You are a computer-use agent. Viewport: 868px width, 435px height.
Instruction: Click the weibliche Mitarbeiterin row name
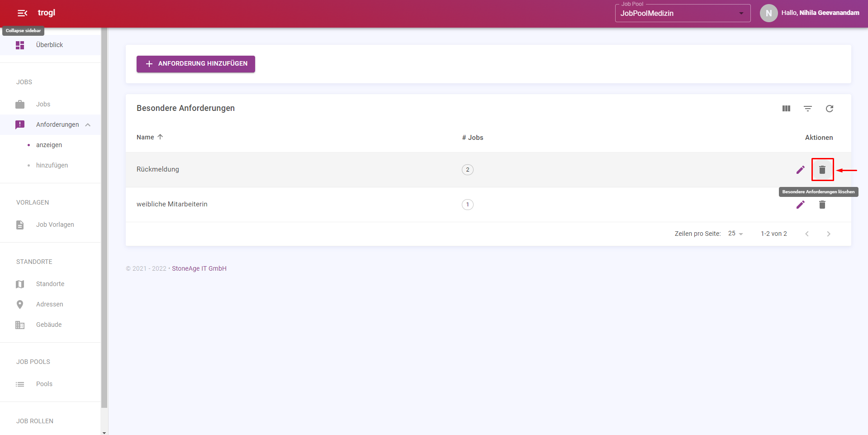pos(172,204)
